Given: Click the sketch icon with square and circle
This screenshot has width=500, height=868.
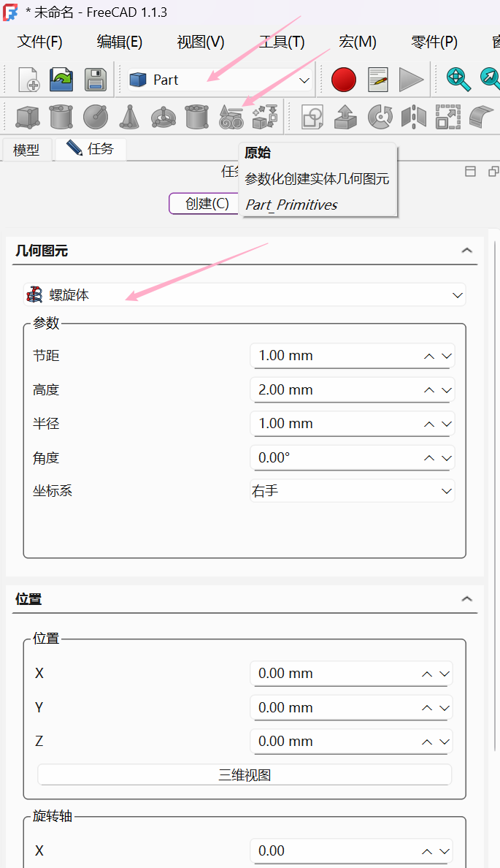Looking at the screenshot, I should click(312, 117).
